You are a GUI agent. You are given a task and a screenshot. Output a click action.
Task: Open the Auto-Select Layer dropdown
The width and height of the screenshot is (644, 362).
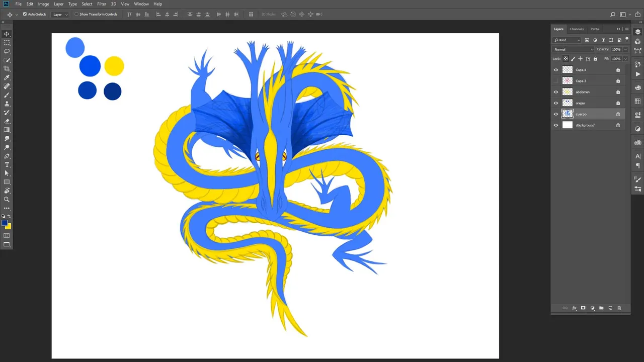pyautogui.click(x=60, y=15)
